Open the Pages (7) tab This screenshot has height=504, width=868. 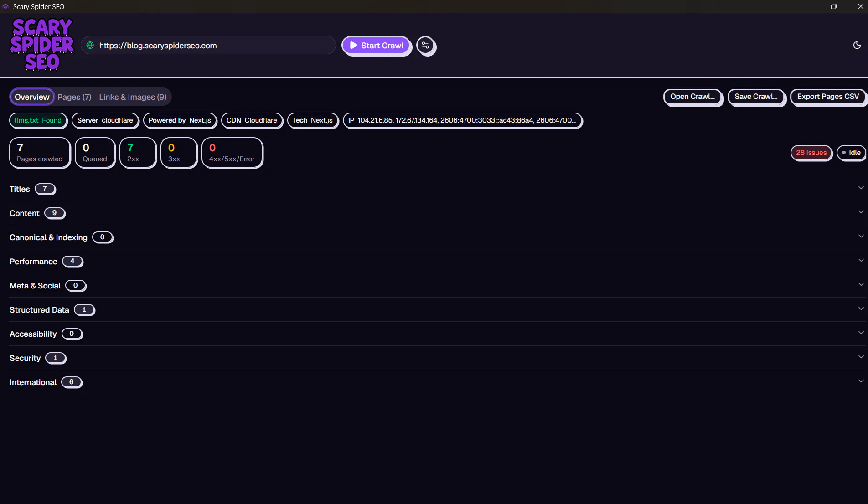74,97
